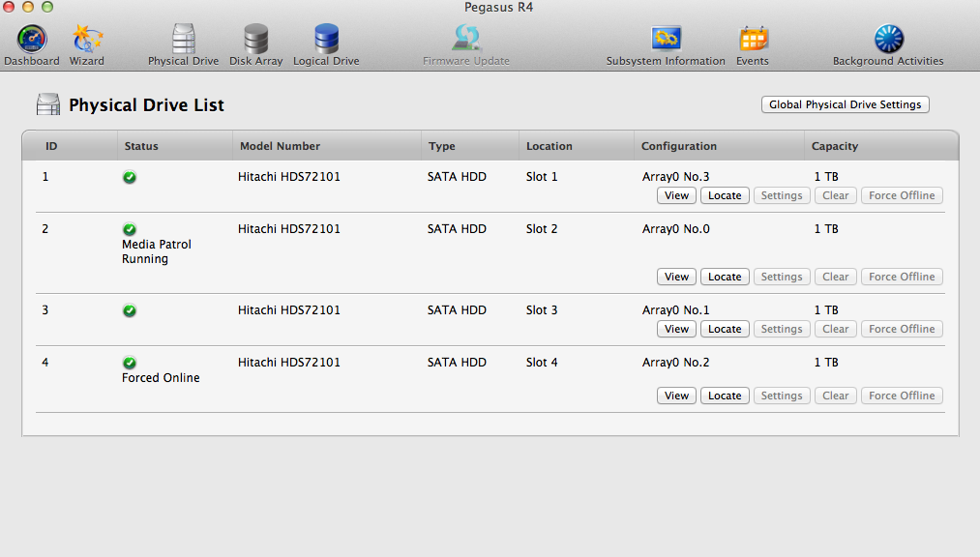Open the Logical Drive toolbar icon

[x=326, y=39]
